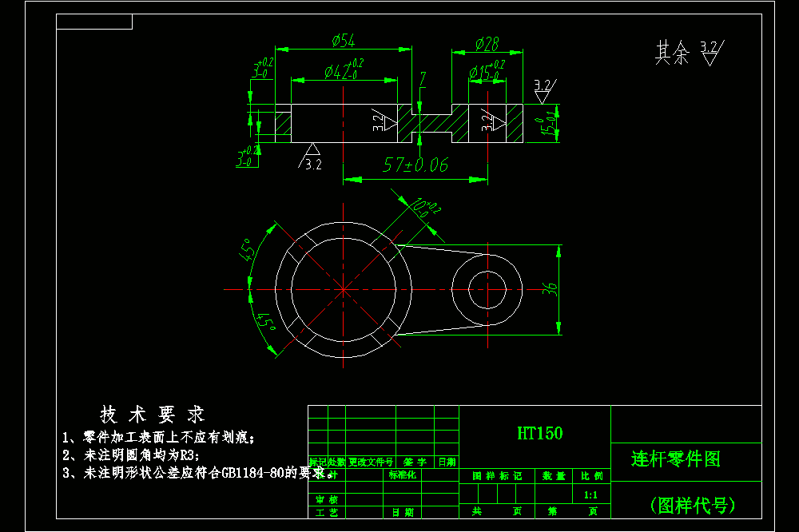Select the 3.2 roughness symbol inside the Ø42 bore
This screenshot has width=799, height=532.
click(384, 121)
